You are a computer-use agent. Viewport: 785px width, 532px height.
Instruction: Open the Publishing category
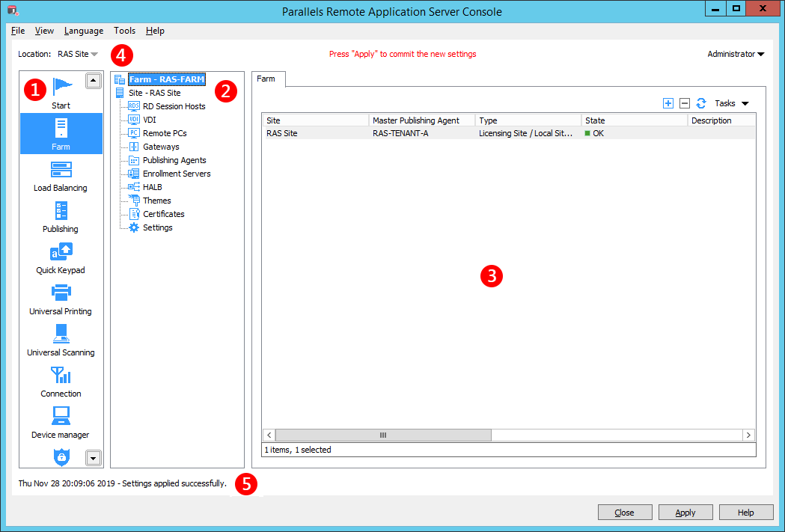[61, 218]
